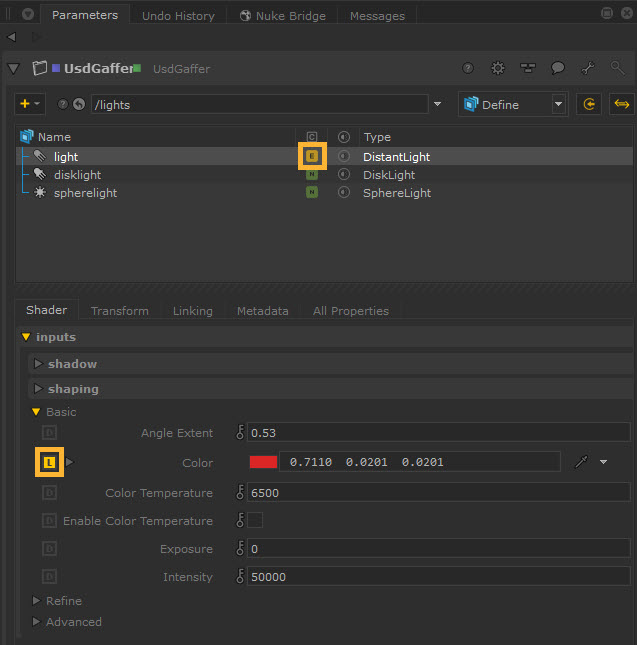Viewport: 637px width, 645px height.
Task: Click the UsdGaffer node gear settings icon
Action: (x=498, y=69)
